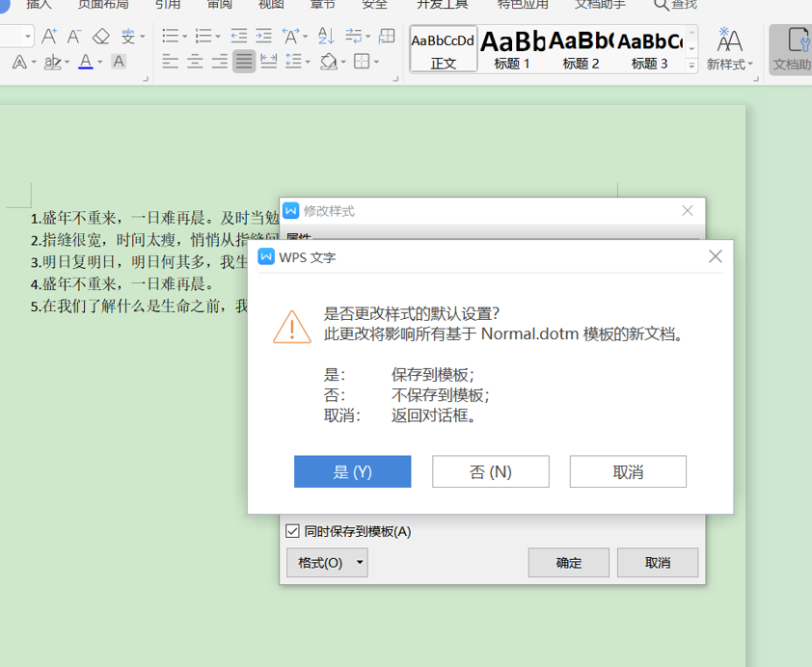This screenshot has height=667, width=812.
Task: Open the paragraph group dialog launcher
Action: 395,79
